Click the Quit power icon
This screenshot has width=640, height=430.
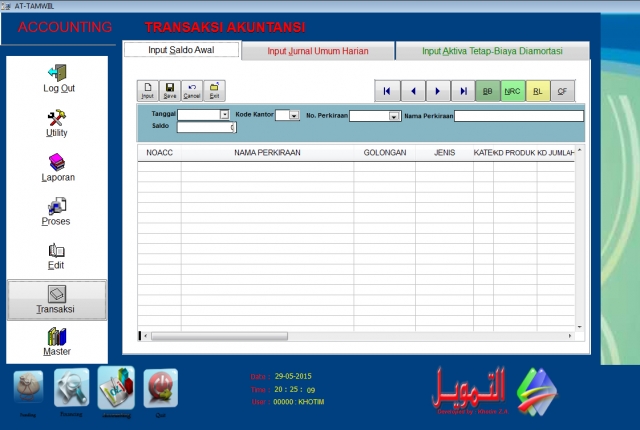pos(160,389)
